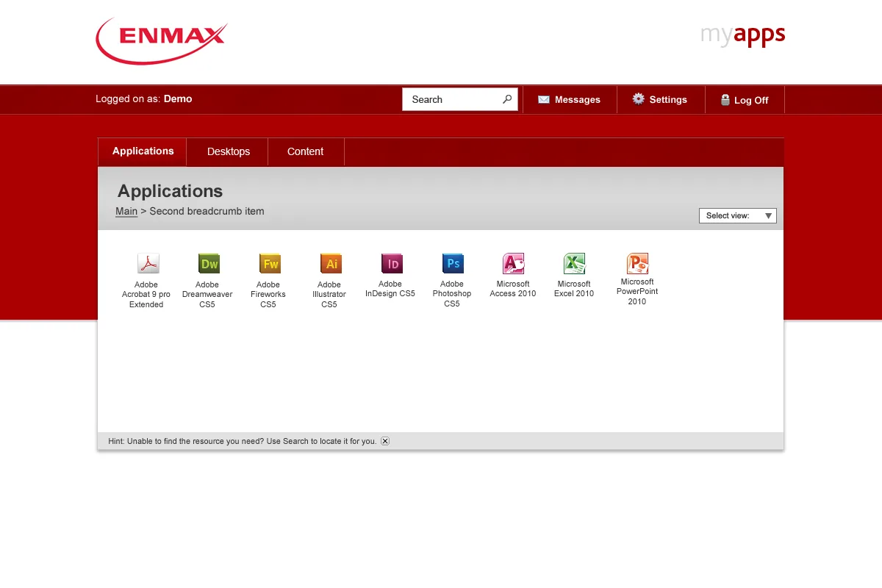Launch Adobe Dreamweaver CS5 icon
Viewport: 882px width, 588px height.
click(x=209, y=263)
